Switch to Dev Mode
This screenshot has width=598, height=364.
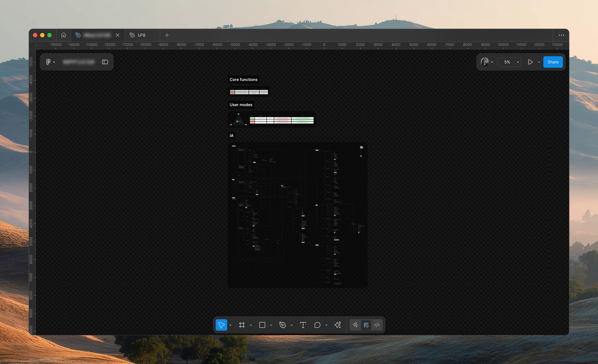(377, 325)
